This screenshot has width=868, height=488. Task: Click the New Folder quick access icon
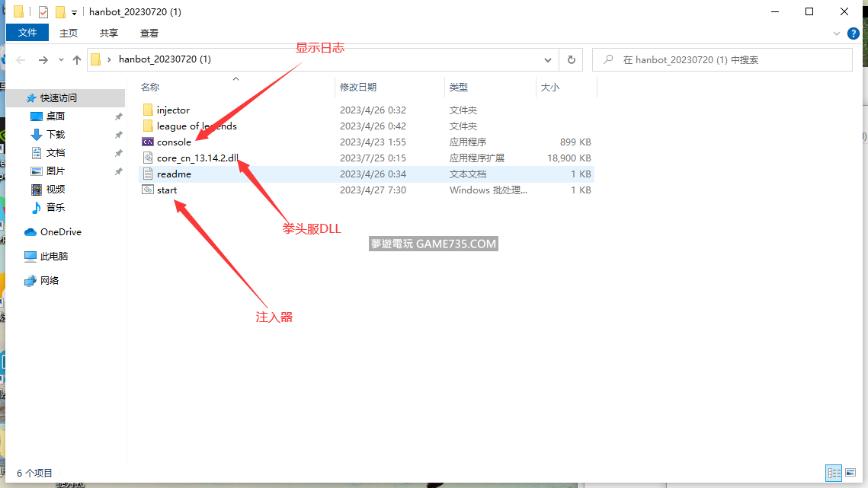(x=60, y=11)
